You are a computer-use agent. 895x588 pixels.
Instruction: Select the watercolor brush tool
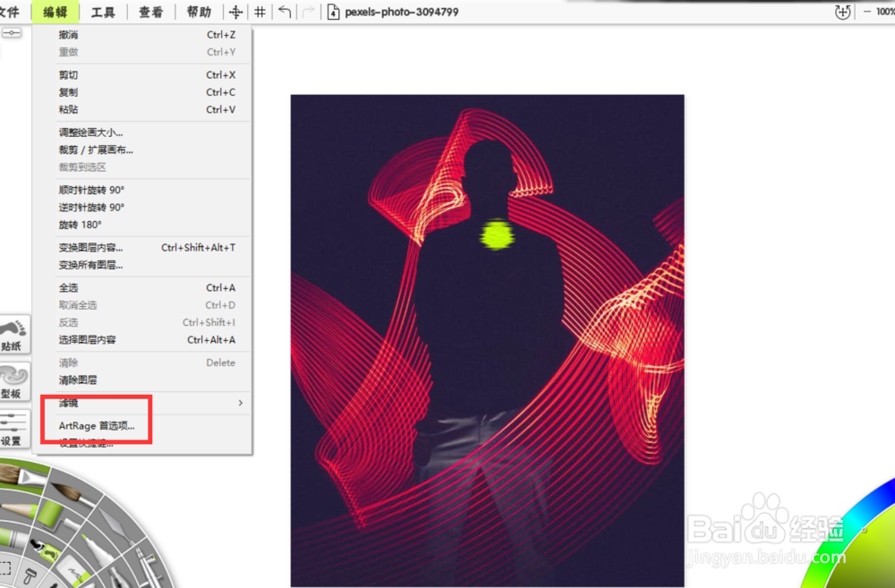pyautogui.click(x=73, y=494)
